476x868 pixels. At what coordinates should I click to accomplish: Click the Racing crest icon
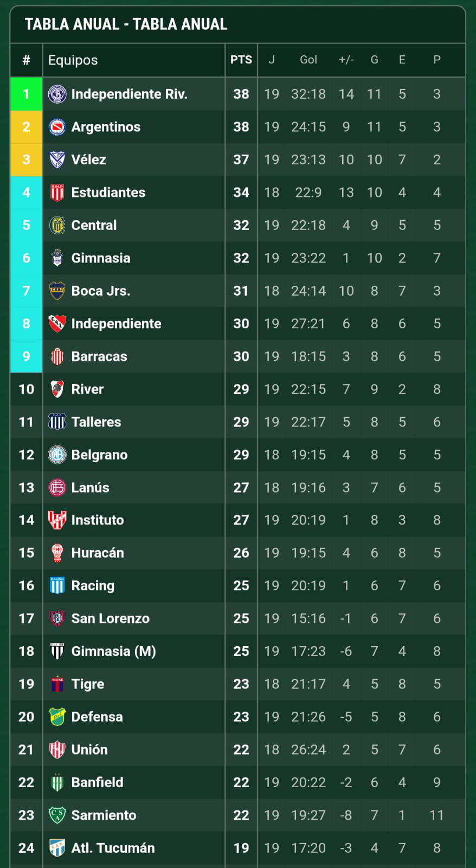(x=57, y=585)
